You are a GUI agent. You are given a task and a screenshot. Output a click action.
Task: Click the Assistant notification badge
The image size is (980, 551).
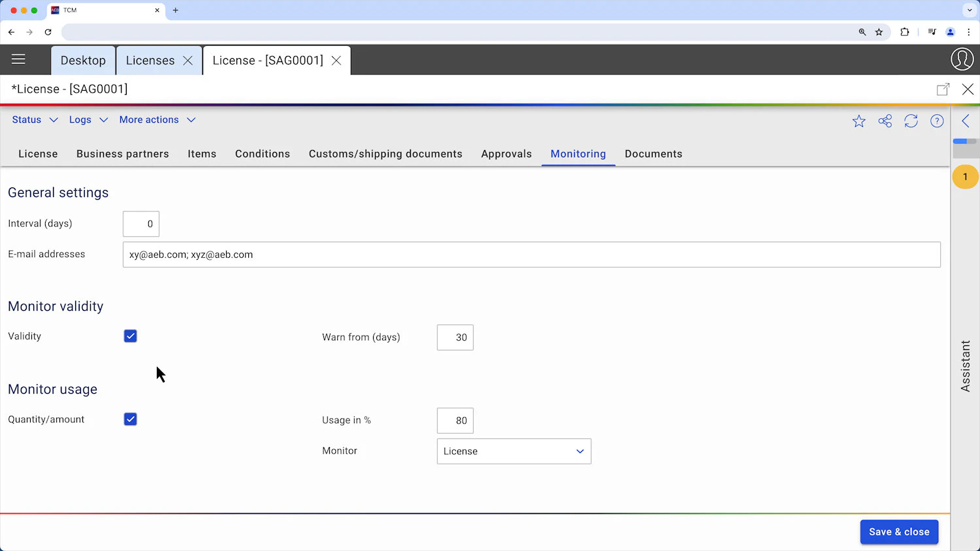pos(965,176)
